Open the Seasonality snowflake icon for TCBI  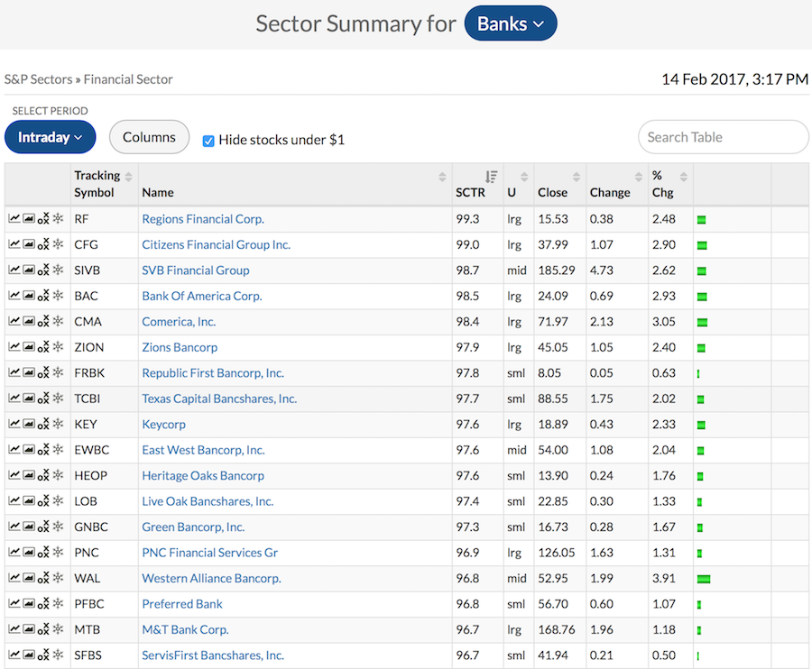tap(58, 398)
